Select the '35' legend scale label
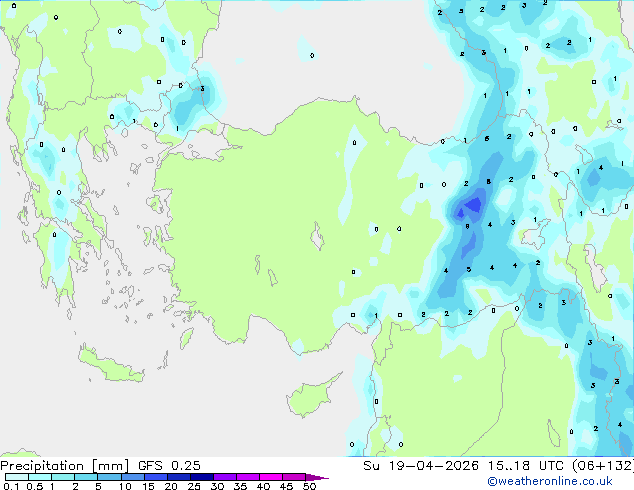This screenshot has height=490, width=634. [x=240, y=486]
